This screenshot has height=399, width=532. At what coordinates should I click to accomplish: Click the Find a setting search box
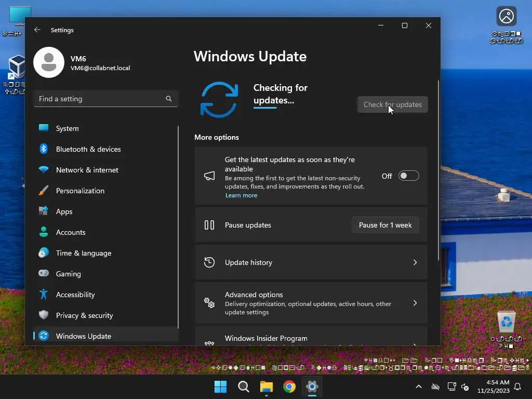coord(106,99)
